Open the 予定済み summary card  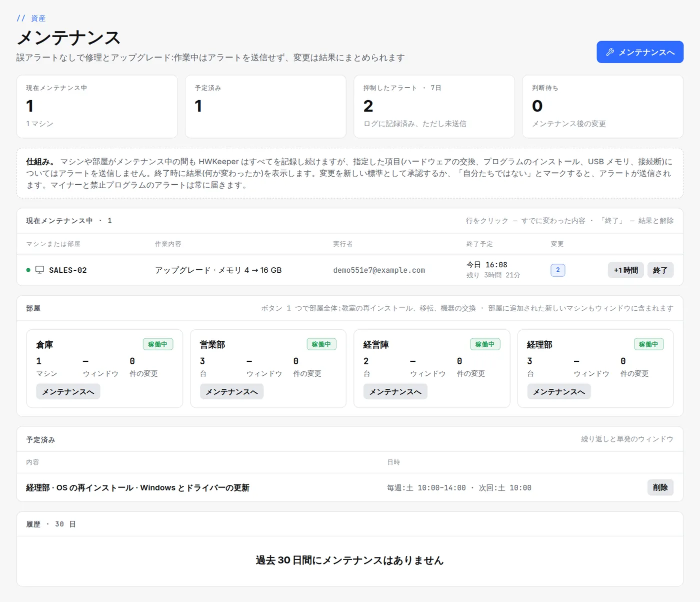coord(265,107)
